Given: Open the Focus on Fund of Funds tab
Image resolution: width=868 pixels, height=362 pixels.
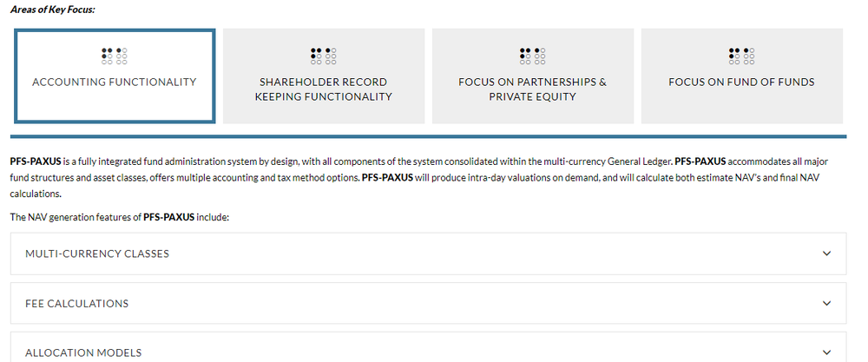Looking at the screenshot, I should pyautogui.click(x=742, y=76).
